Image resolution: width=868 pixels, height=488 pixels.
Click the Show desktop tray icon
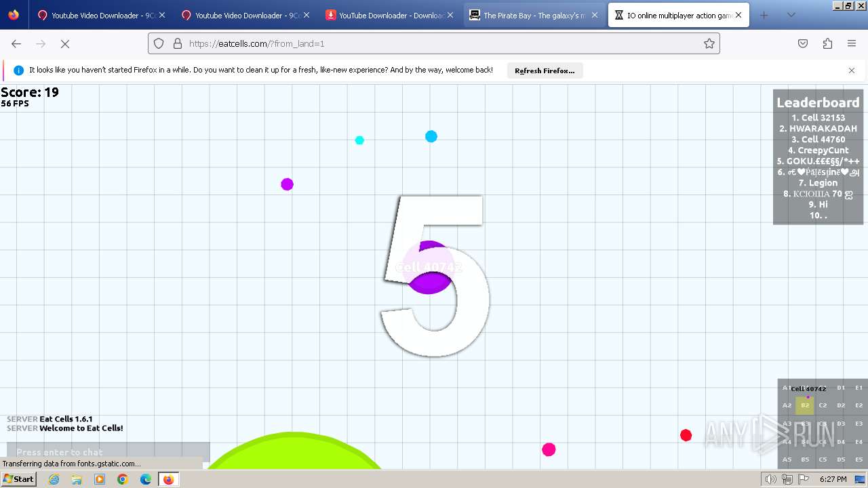coord(860,479)
